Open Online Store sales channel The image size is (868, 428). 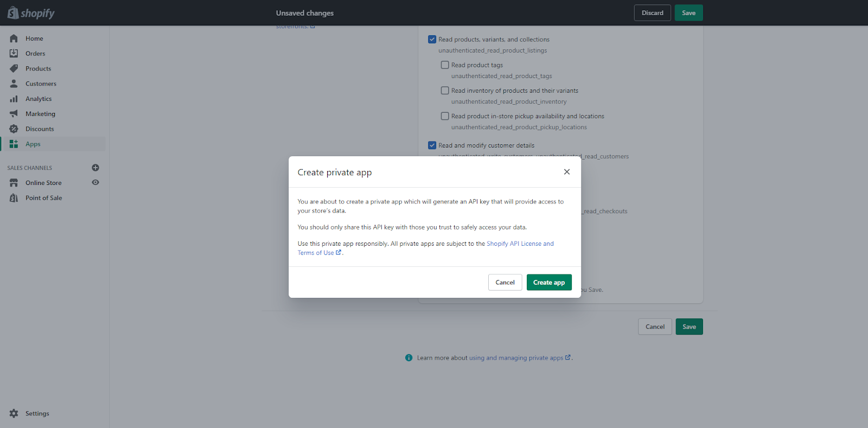[43, 183]
